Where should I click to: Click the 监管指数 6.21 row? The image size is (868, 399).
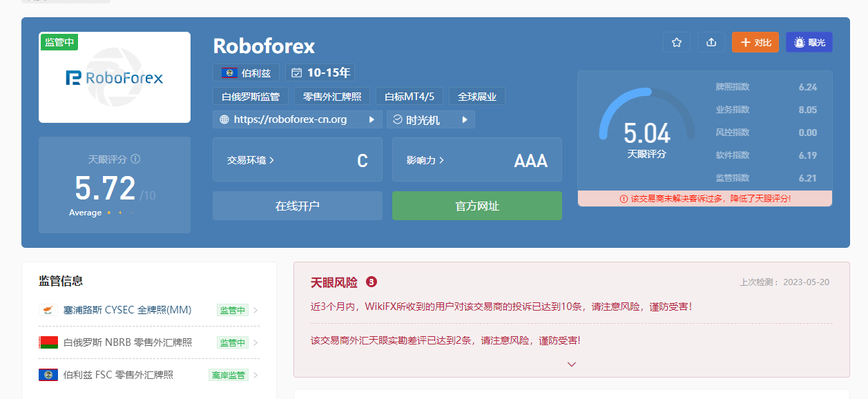tap(766, 178)
